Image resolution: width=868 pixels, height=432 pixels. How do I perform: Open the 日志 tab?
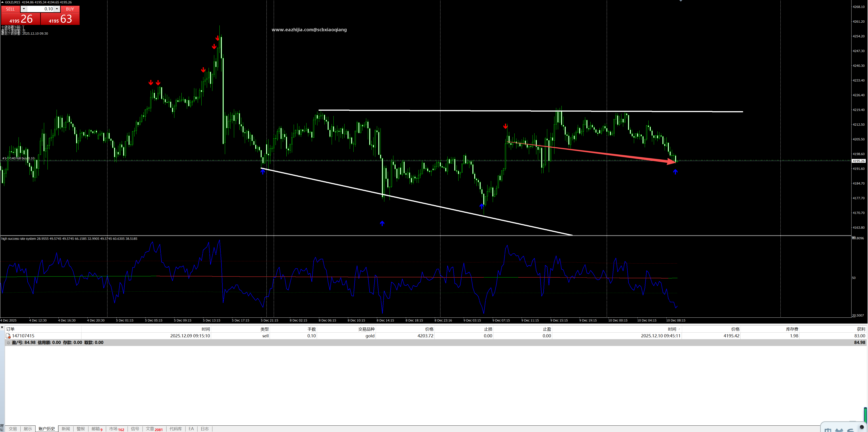click(205, 429)
